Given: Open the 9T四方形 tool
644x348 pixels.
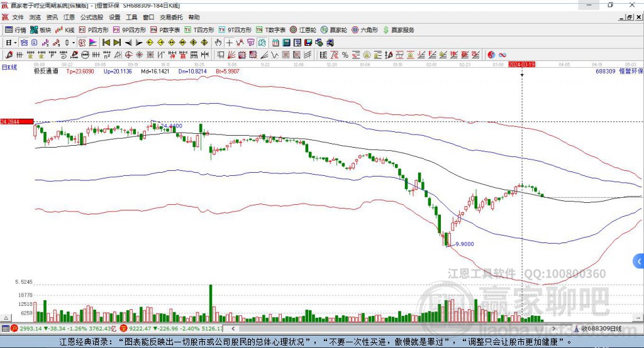Looking at the screenshot, I should click(x=235, y=30).
